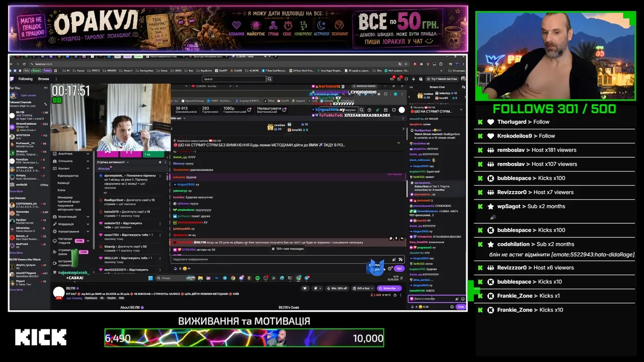Open the activity feed dropdown
The width and height of the screenshot is (644, 362).
[x=128, y=162]
